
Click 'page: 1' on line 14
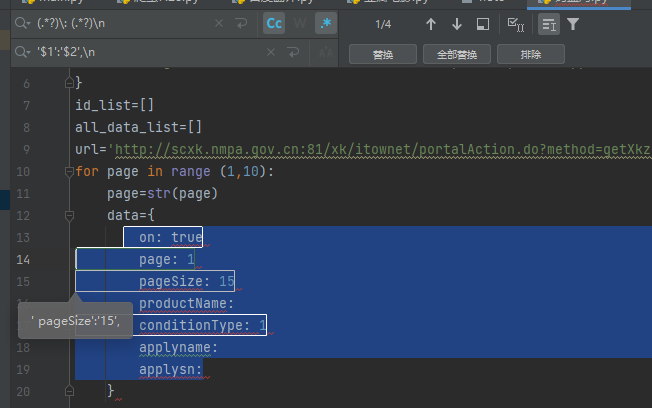(167, 260)
